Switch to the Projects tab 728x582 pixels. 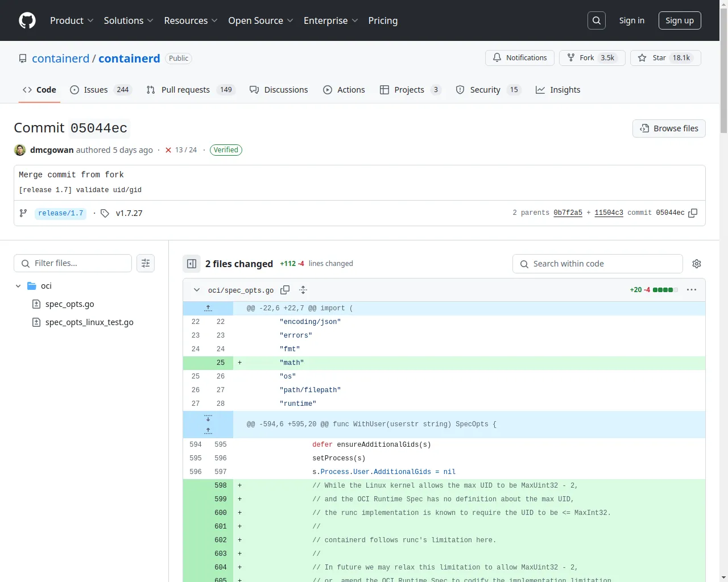[x=410, y=90]
